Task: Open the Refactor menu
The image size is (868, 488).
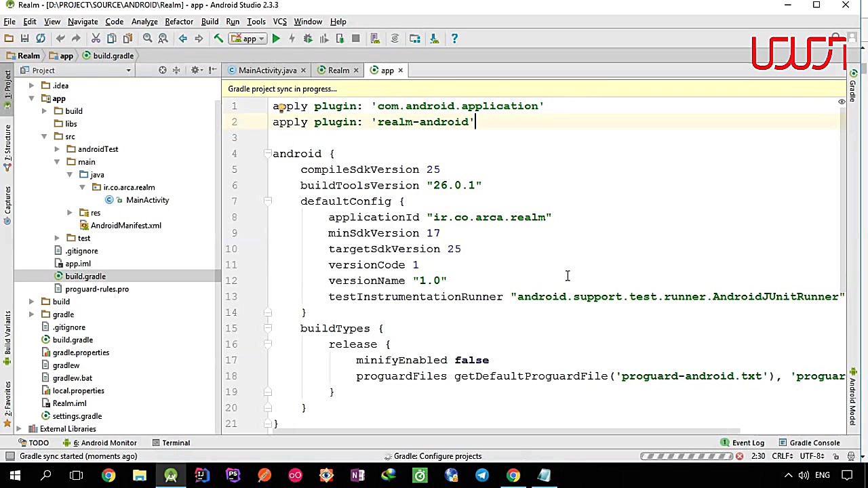Action: pos(179,22)
